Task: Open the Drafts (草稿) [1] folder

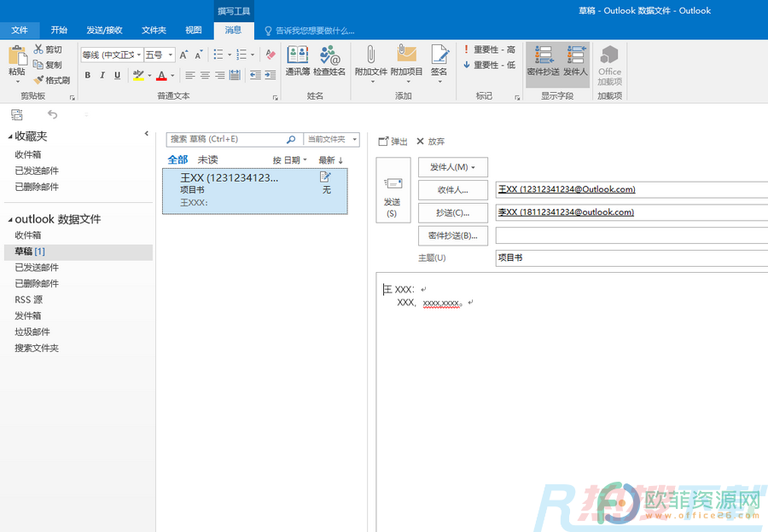Action: pos(79,252)
